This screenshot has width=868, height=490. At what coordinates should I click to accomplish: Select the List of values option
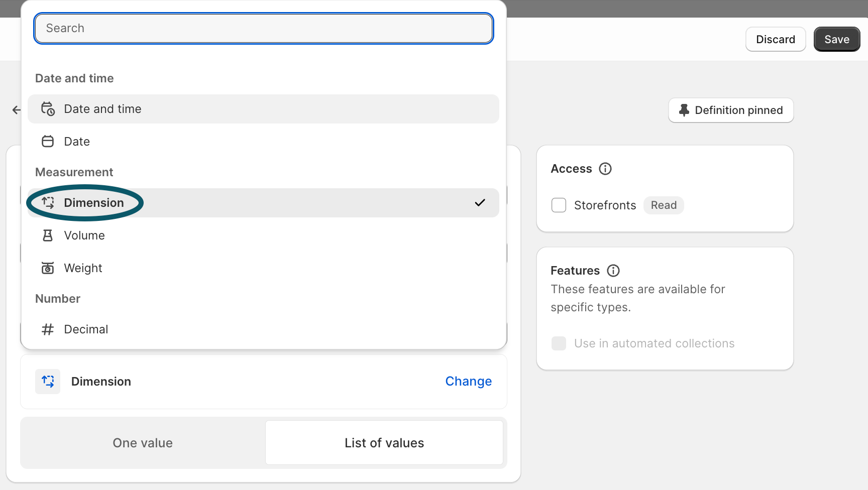click(384, 443)
